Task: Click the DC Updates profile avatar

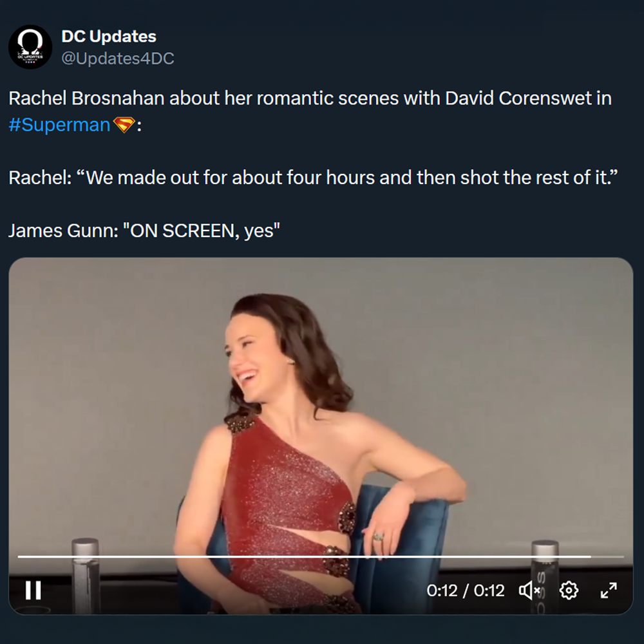Action: point(30,47)
